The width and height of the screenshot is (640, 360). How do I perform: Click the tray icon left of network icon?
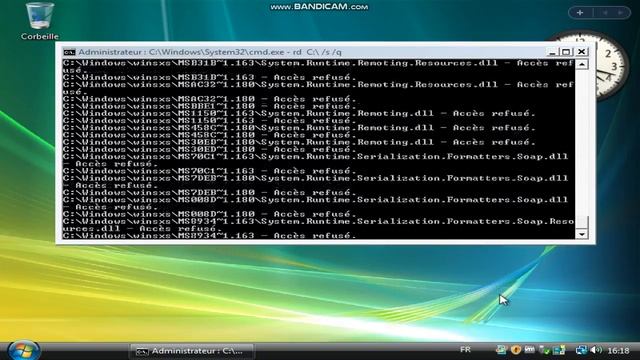point(559,350)
